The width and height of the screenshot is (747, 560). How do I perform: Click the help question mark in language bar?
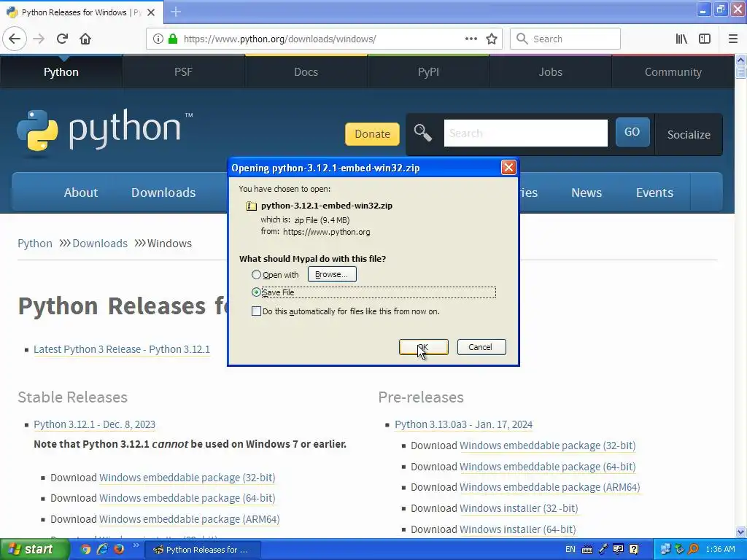pyautogui.click(x=634, y=550)
